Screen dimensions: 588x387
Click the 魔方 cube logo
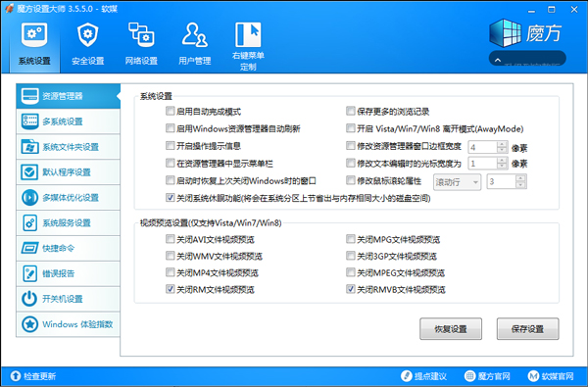(x=505, y=33)
